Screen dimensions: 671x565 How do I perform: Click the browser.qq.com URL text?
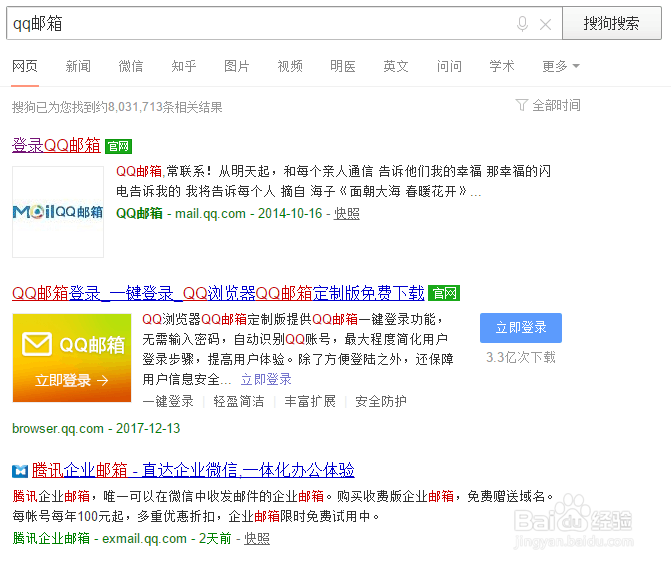[x=58, y=428]
